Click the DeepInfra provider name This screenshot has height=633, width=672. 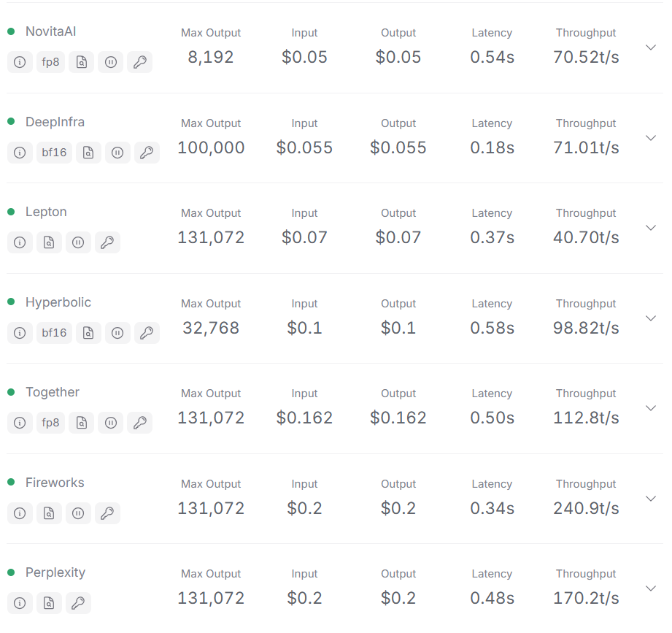[55, 122]
